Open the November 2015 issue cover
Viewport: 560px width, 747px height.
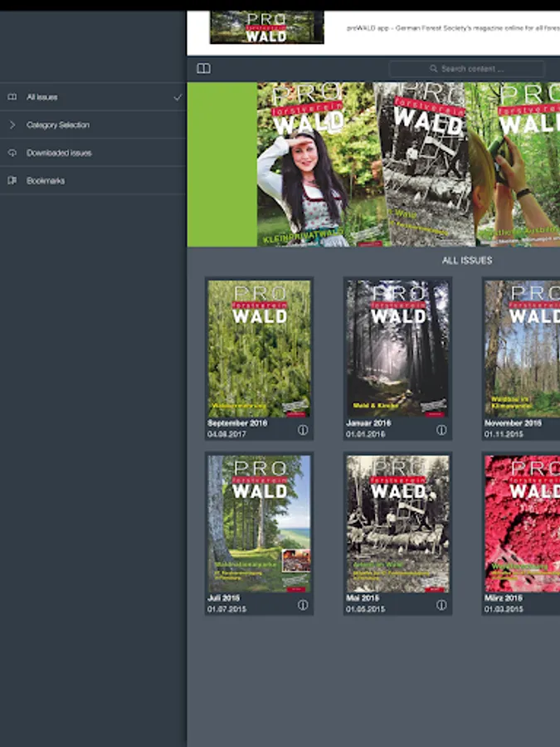coord(523,349)
